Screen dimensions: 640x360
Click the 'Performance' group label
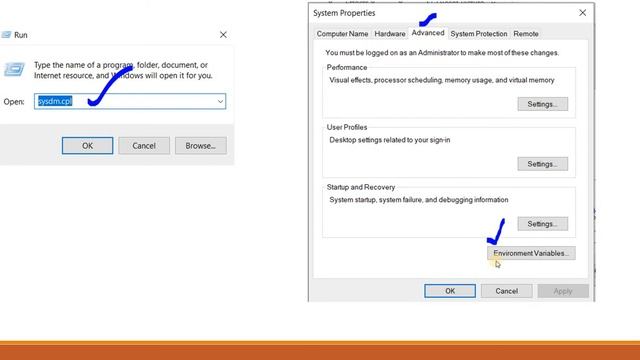click(347, 67)
